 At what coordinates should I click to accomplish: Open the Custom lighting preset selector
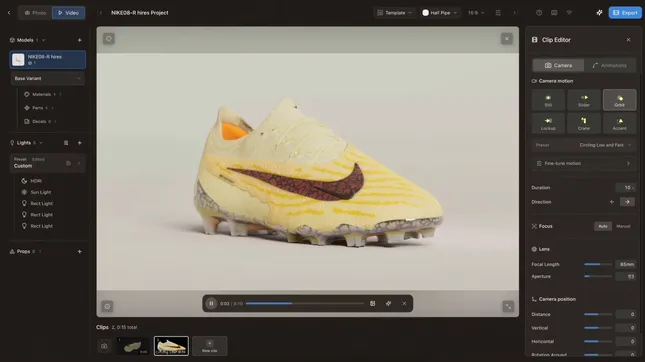48,163
